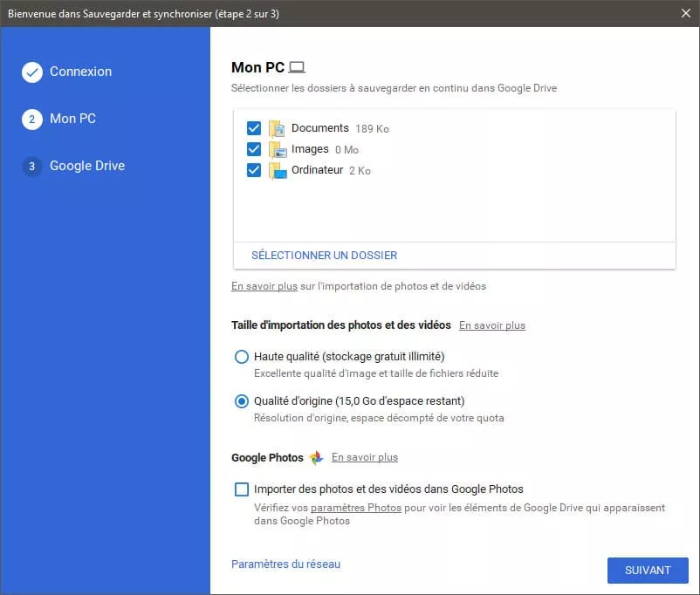
Task: Open En savoir plus next to Taille d'importation
Action: (492, 325)
